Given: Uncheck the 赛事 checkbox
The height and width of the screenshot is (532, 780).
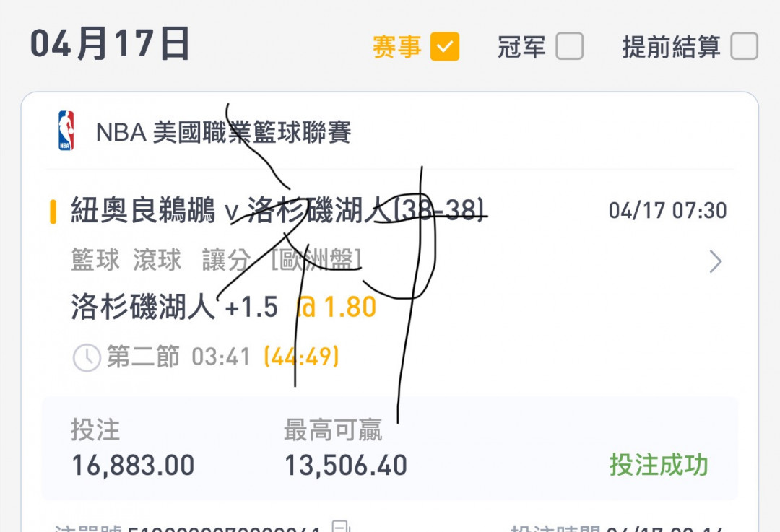Looking at the screenshot, I should pyautogui.click(x=445, y=47).
